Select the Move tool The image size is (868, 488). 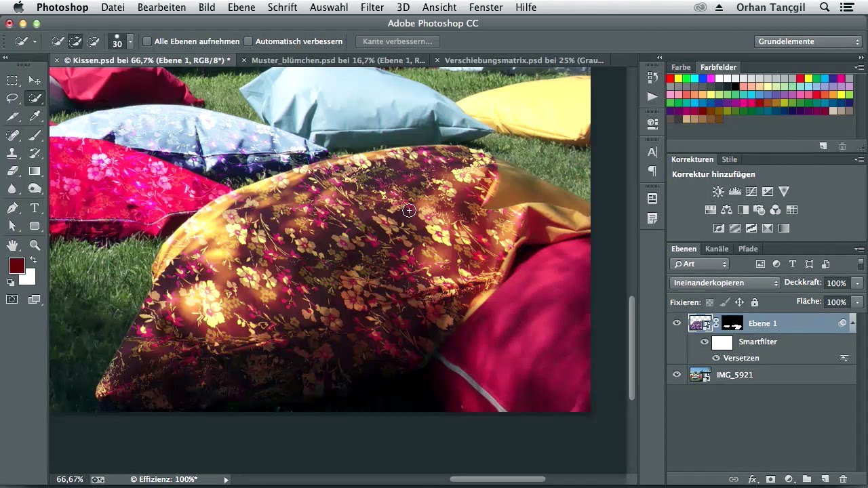pyautogui.click(x=35, y=80)
